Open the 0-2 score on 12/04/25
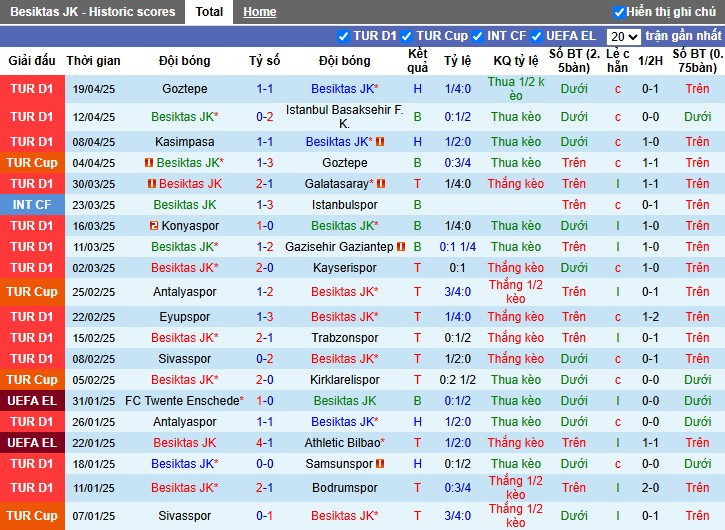Image resolution: width=725 pixels, height=530 pixels. (x=264, y=117)
